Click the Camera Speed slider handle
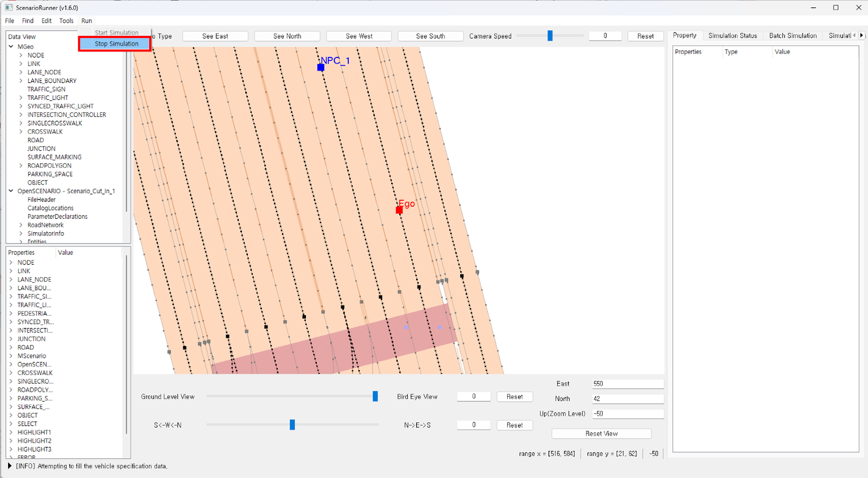 [x=550, y=36]
